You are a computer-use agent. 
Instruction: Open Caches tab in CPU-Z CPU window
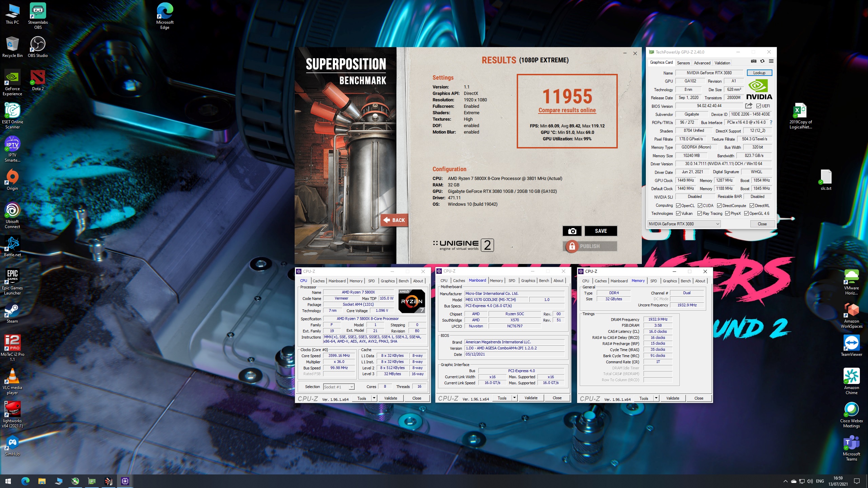pos(318,281)
